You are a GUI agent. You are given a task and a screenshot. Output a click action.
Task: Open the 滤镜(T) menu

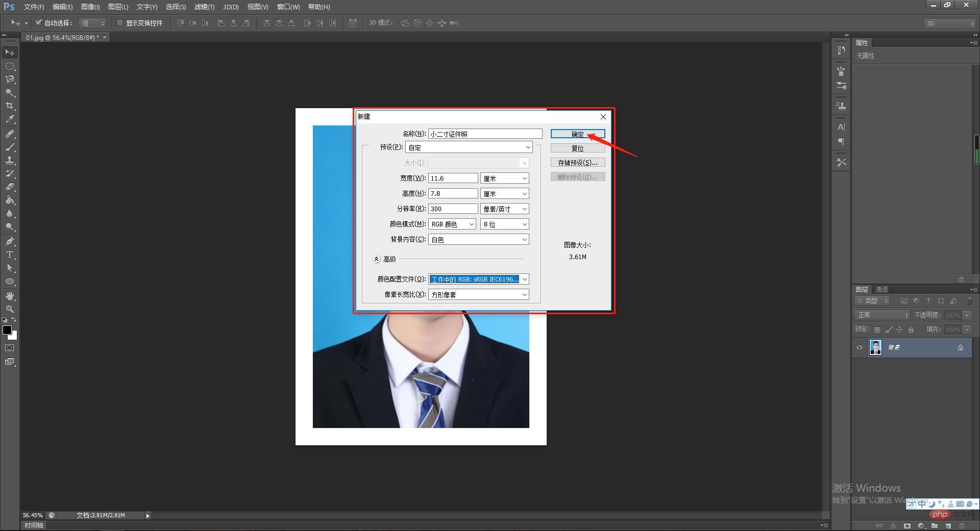click(204, 7)
